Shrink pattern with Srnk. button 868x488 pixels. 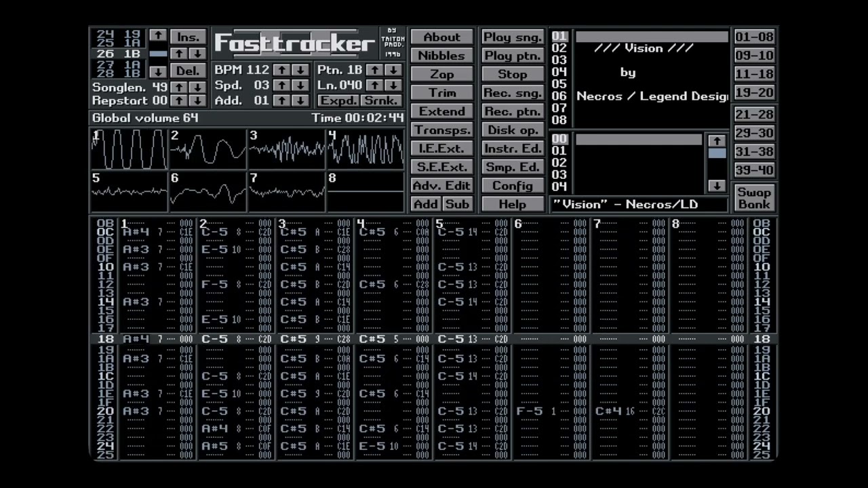tap(381, 100)
